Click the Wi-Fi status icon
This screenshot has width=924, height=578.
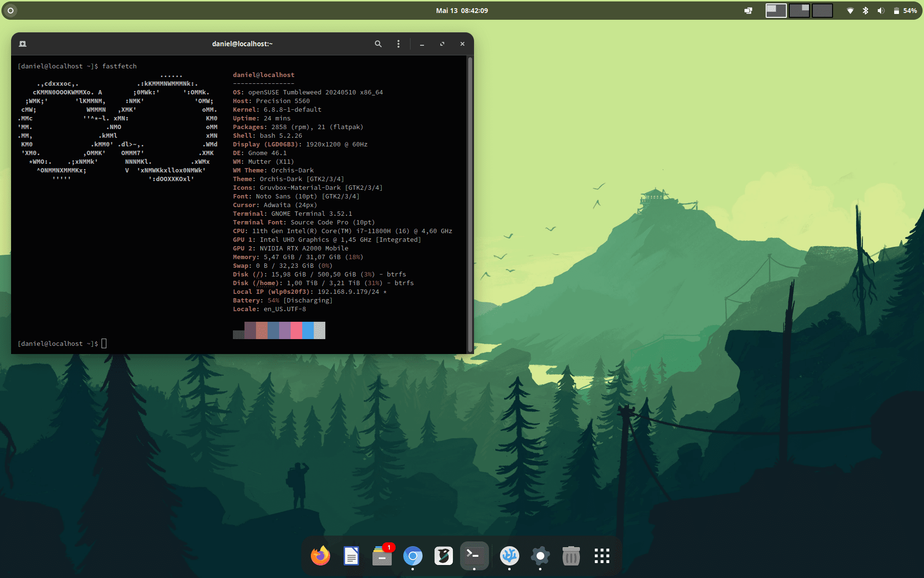tap(850, 11)
